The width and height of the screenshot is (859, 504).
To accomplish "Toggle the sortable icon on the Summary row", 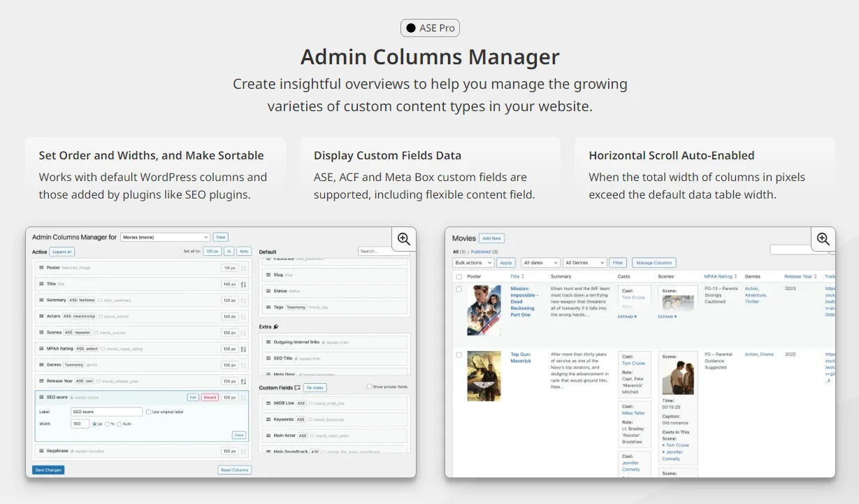I will pyautogui.click(x=243, y=300).
